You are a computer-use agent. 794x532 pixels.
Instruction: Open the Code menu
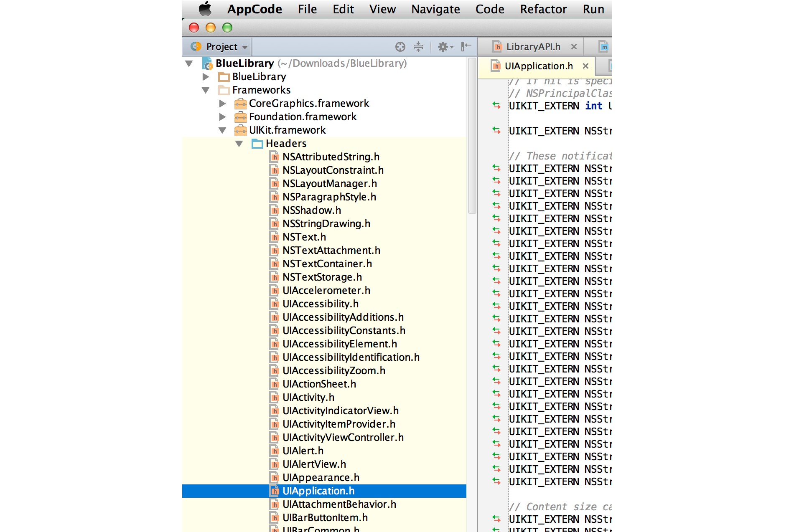[x=490, y=9]
